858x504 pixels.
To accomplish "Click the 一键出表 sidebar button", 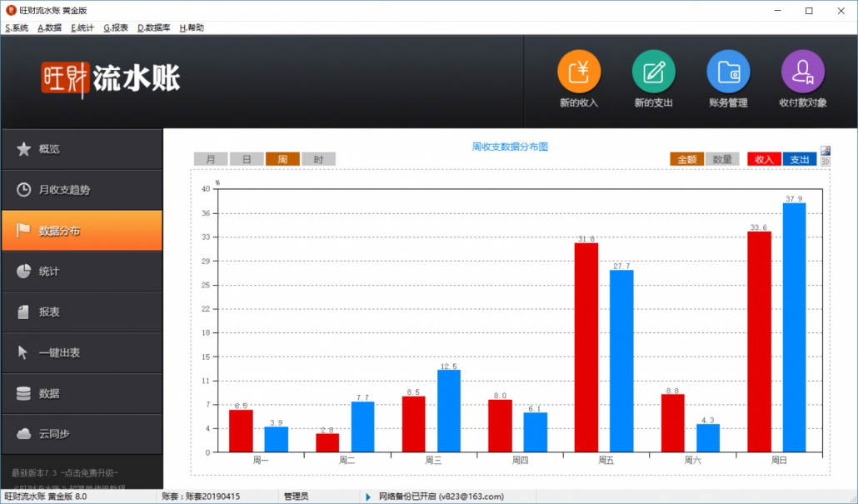I will pyautogui.click(x=82, y=352).
